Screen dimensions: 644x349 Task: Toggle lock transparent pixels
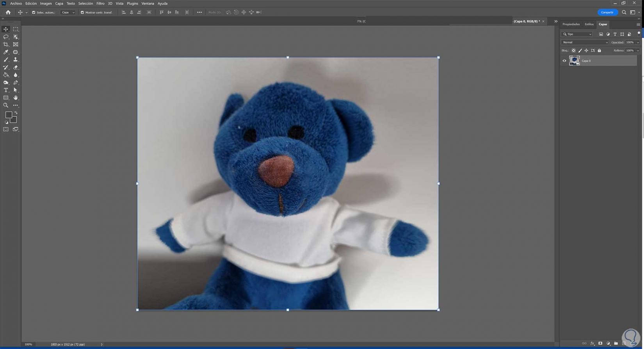(573, 51)
